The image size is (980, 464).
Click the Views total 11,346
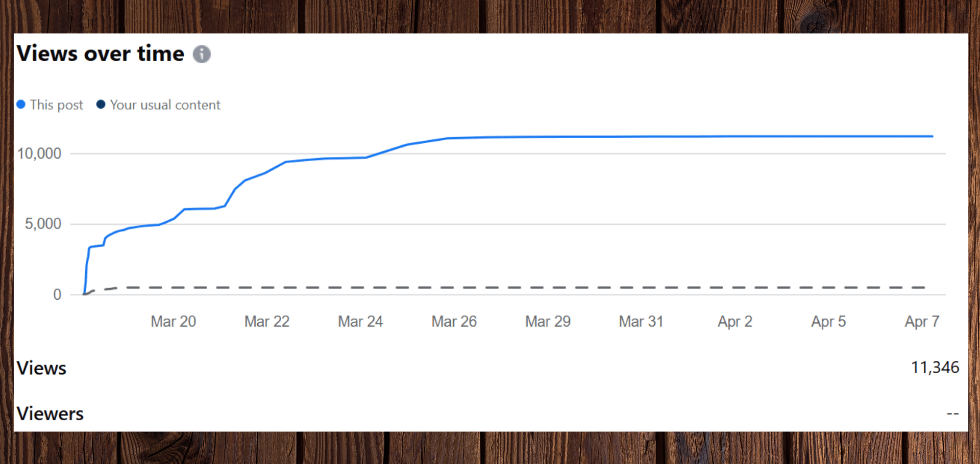[935, 368]
